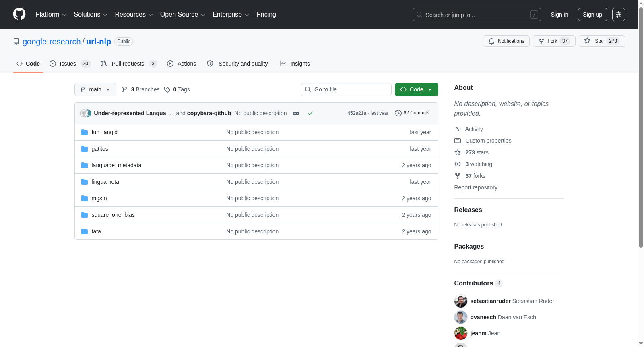Select the Code tab
Screen dimensions: 644x347
coord(28,64)
